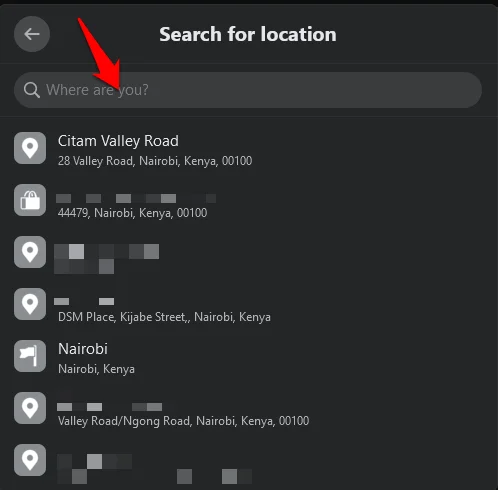Click the pin icon of the third blurred location
Screen dimensions: 498x490
30,252
